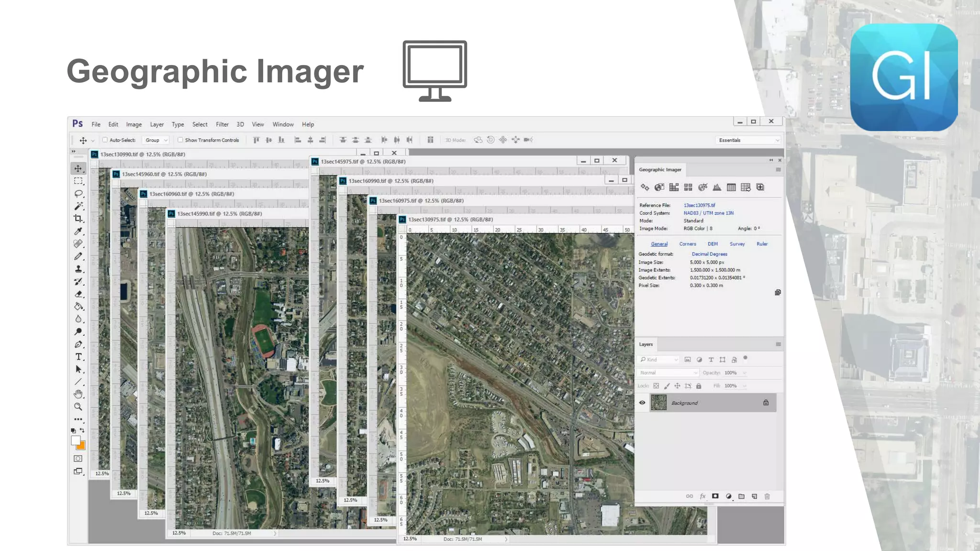The width and height of the screenshot is (980, 551).
Task: Click the GeoCrop plus icon in Geographic Imager
Action: [x=760, y=187]
